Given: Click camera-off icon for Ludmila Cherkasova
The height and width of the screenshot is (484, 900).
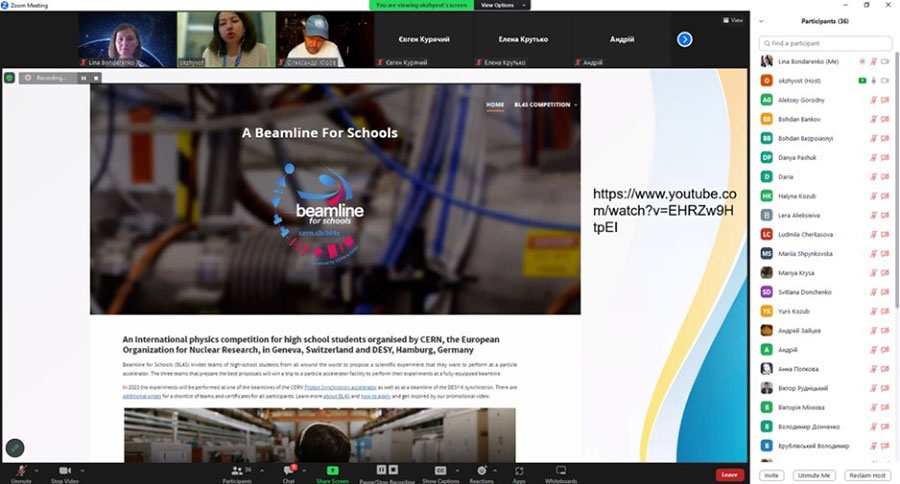Looking at the screenshot, I should pos(885,234).
